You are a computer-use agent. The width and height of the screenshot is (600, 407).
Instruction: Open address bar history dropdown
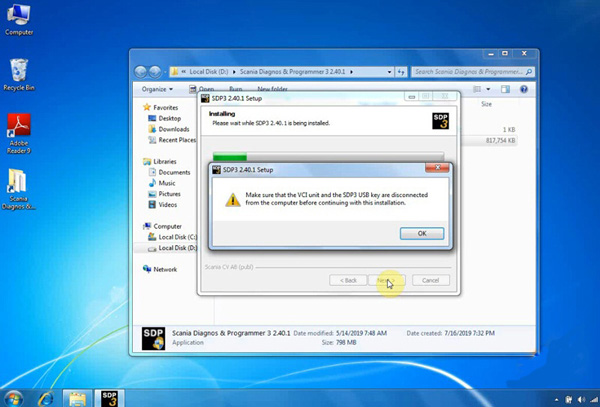coord(389,72)
